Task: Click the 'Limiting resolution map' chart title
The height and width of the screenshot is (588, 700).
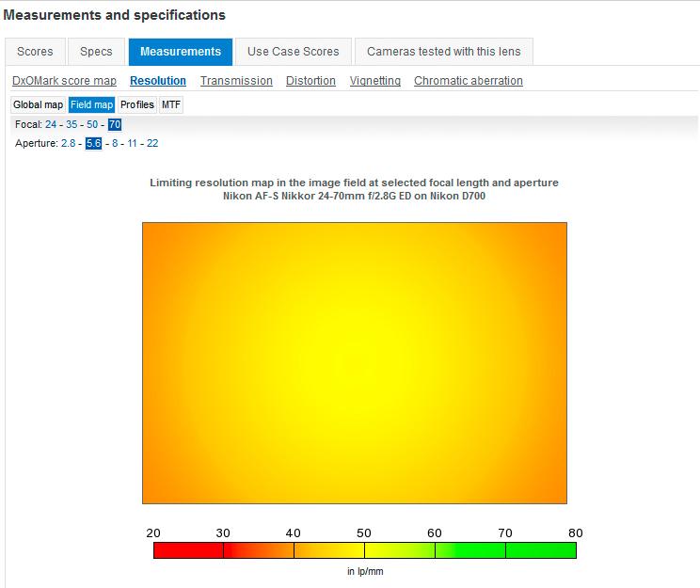Action: [354, 183]
